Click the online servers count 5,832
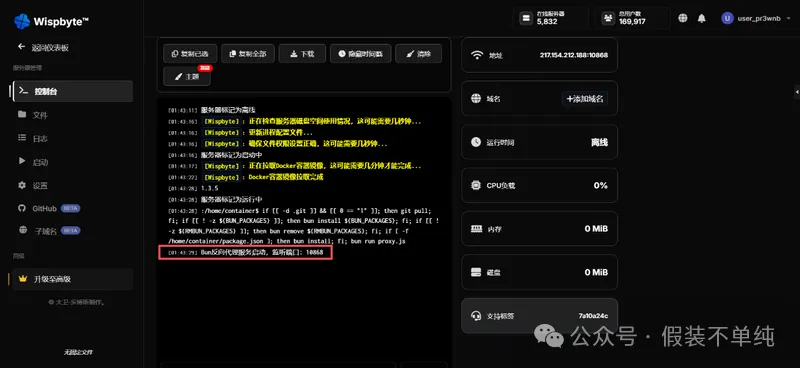Screen dimensions: 800x368 click(547, 22)
